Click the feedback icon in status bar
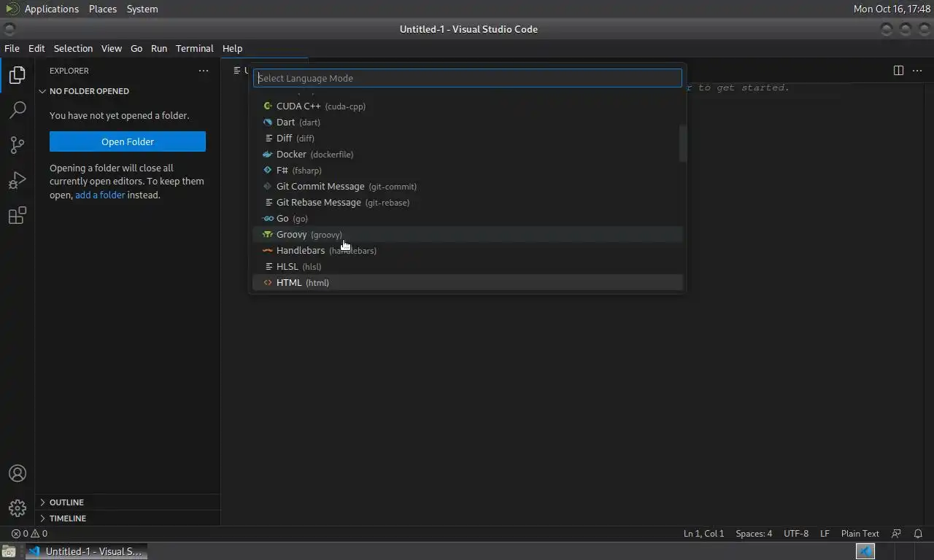The width and height of the screenshot is (934, 560). point(897,534)
